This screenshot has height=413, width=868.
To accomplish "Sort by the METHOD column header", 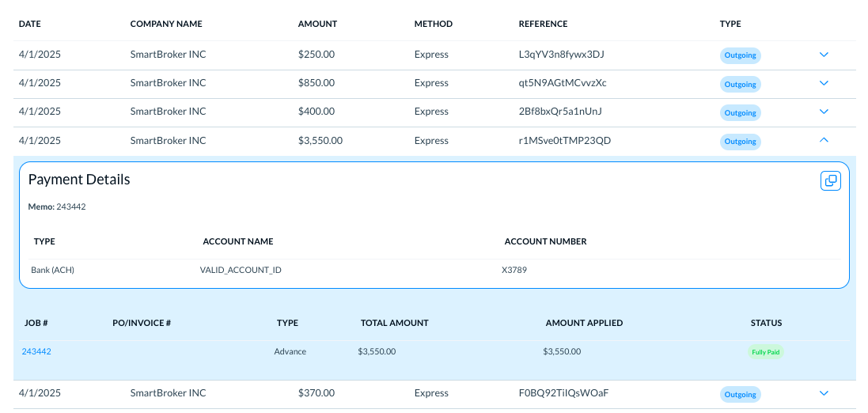I will (x=433, y=24).
